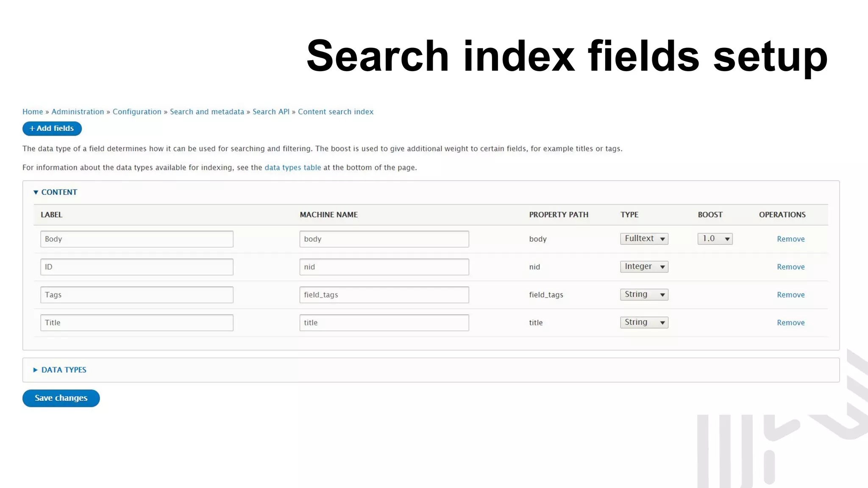
Task: Click the PROPERTY PATH column header
Action: pyautogui.click(x=559, y=215)
